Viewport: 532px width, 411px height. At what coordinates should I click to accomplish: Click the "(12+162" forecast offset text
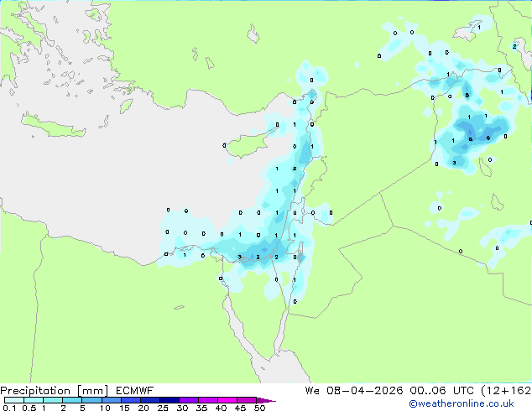click(506, 391)
